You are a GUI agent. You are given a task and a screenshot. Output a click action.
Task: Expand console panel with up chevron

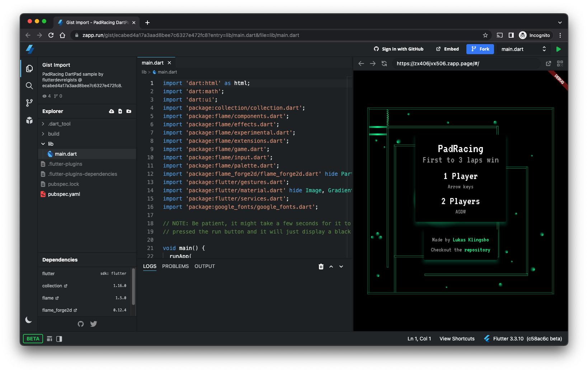(x=331, y=267)
